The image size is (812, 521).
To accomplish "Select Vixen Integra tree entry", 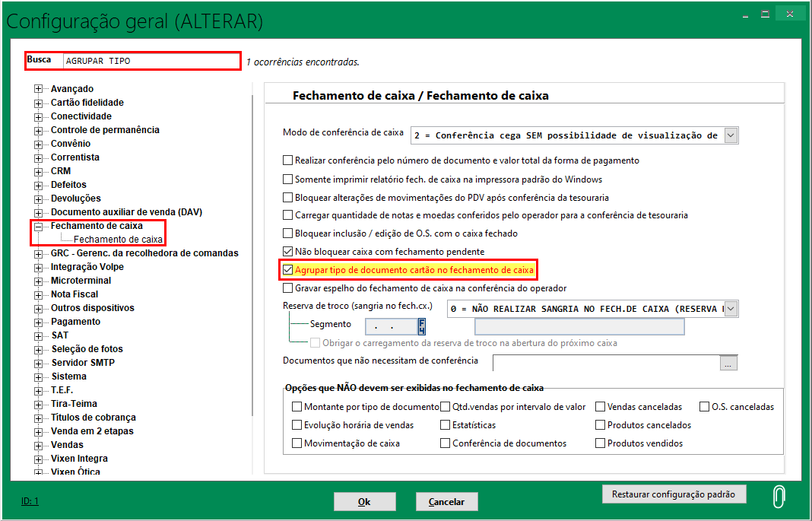I will pyautogui.click(x=79, y=459).
